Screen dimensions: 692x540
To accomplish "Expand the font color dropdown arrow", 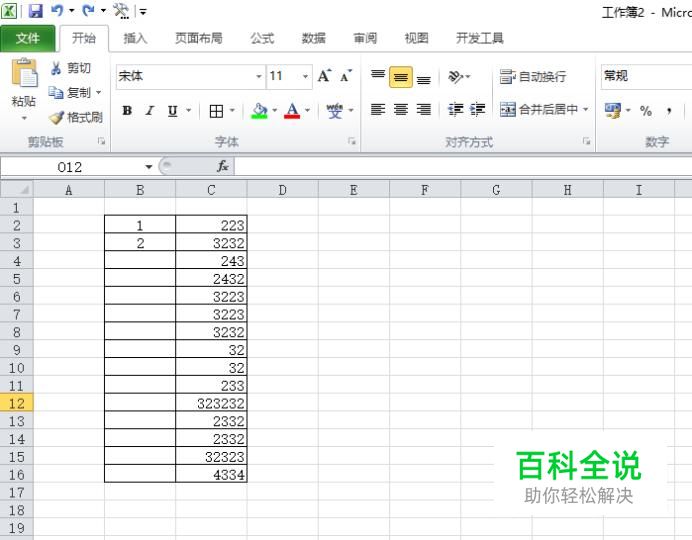I will 307,110.
